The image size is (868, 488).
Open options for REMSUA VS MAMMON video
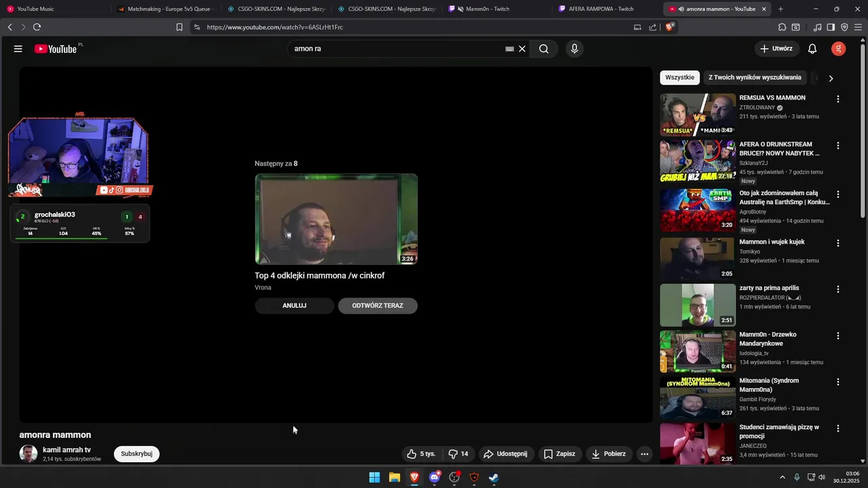tap(837, 98)
